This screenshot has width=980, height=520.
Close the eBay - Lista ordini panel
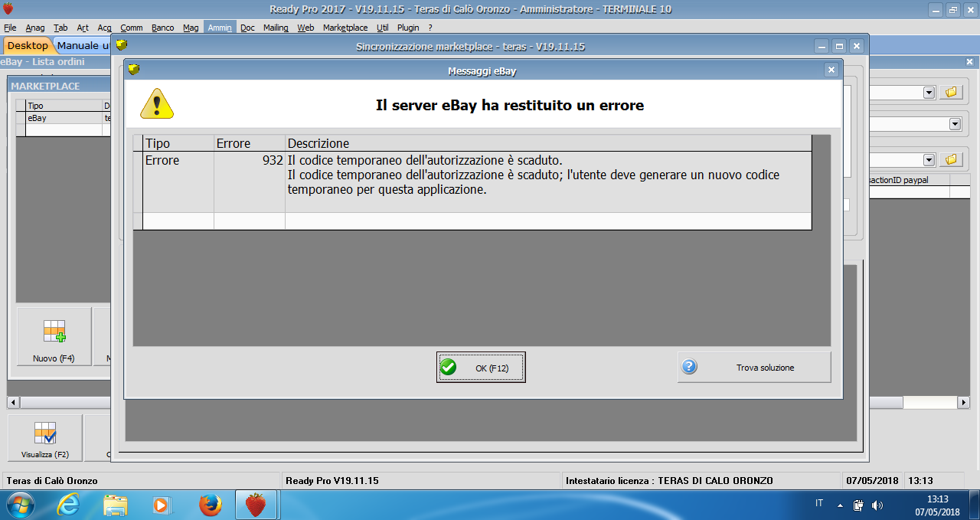(x=969, y=62)
